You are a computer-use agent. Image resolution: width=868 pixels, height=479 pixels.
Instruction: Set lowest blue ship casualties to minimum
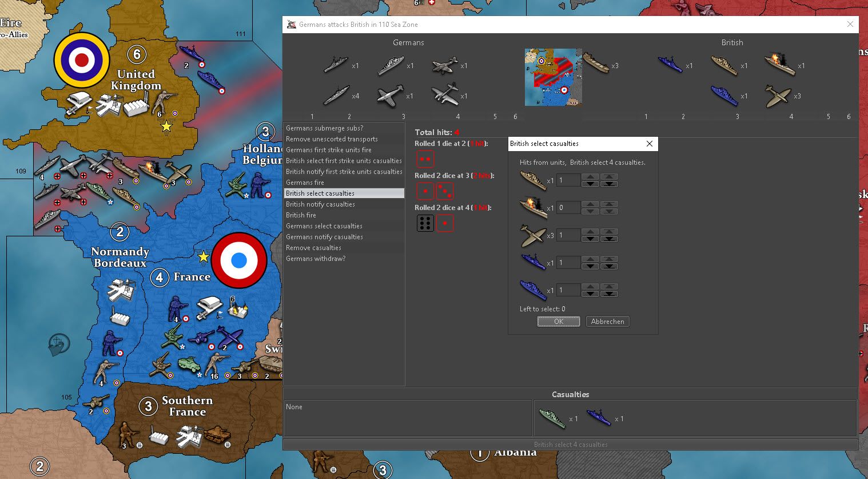609,294
